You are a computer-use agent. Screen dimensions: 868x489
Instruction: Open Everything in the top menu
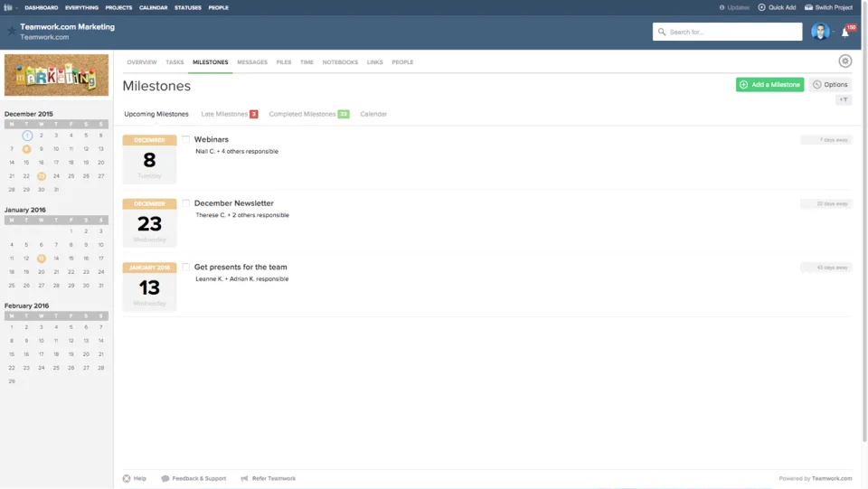point(81,8)
